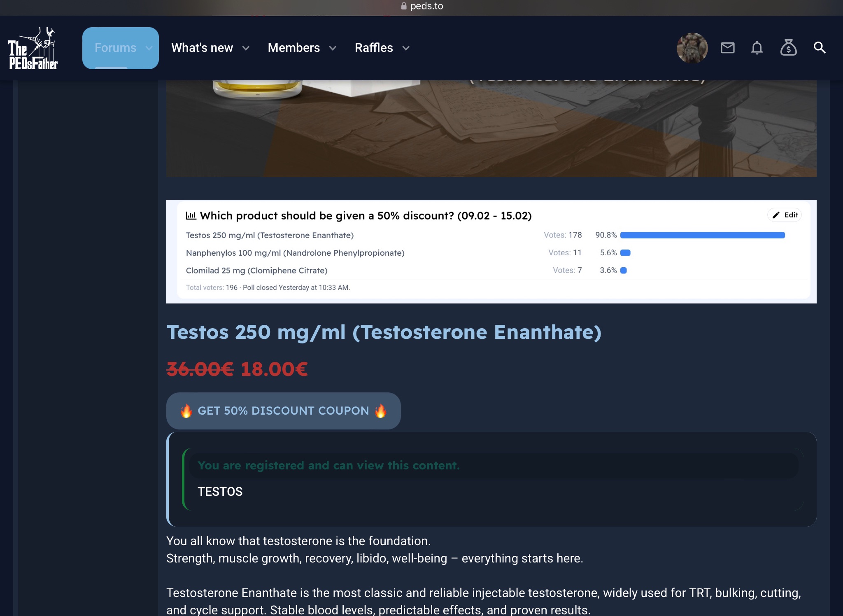843x616 pixels.
Task: Click the Testosterone product banner image
Action: point(491,128)
